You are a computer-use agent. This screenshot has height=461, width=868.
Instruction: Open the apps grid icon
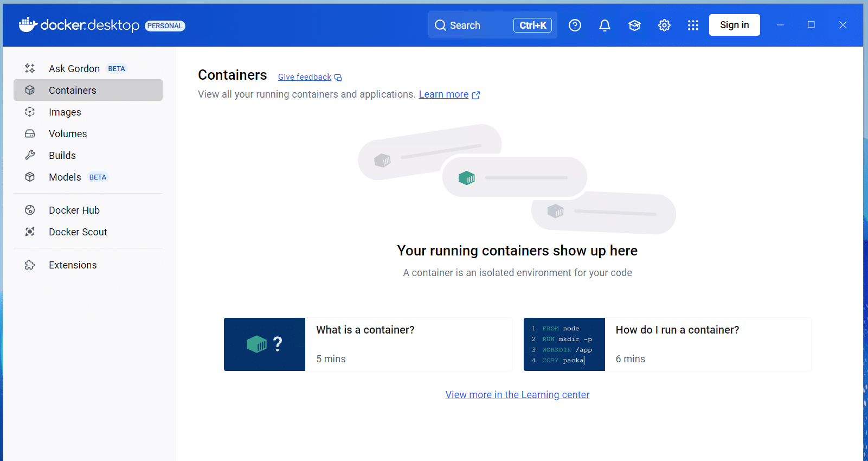coord(693,25)
